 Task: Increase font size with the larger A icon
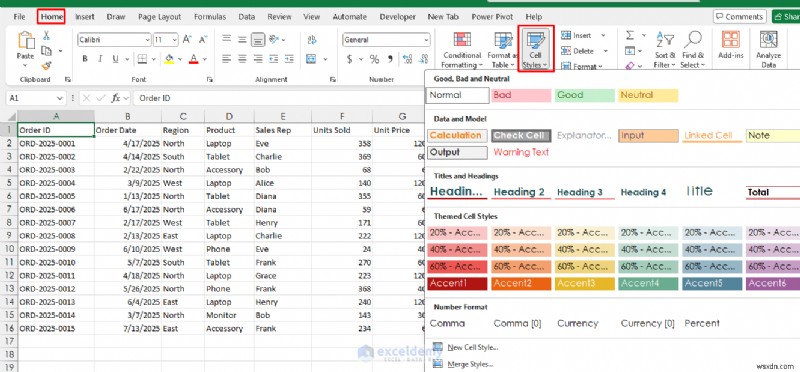187,39
